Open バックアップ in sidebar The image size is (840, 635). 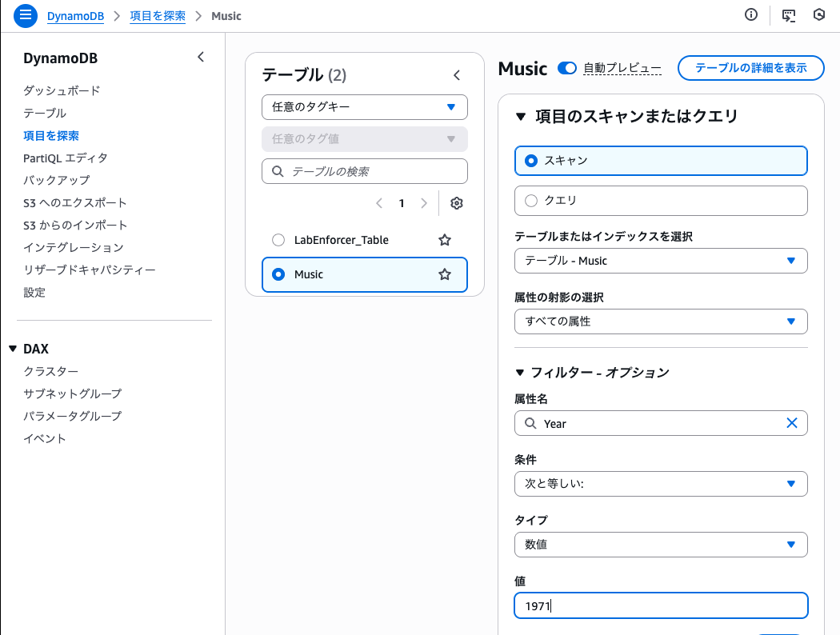56,181
